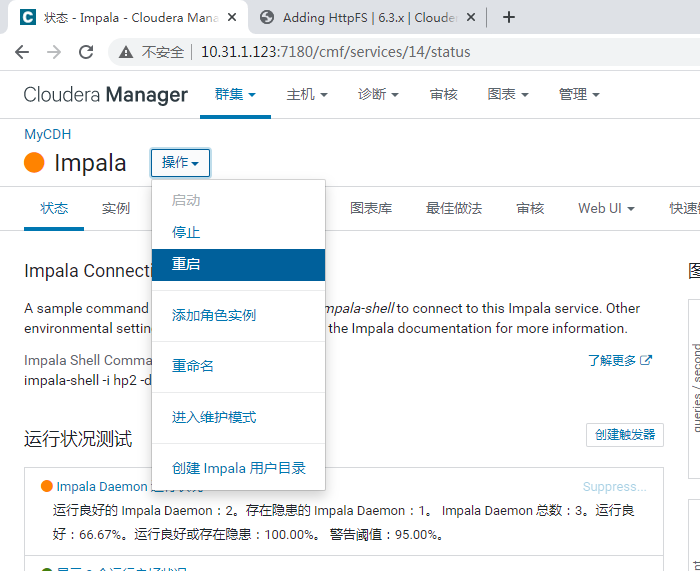The height and width of the screenshot is (571, 700).
Task: Follow the MyCDH breadcrumb link
Action: (x=47, y=134)
